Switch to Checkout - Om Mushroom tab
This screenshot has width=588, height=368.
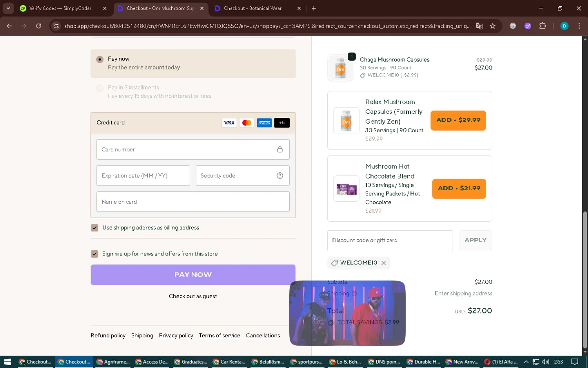[160, 8]
